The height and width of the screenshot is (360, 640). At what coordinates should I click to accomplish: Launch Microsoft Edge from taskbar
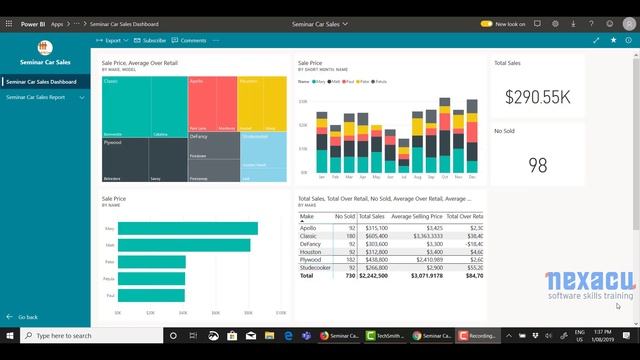[288, 336]
